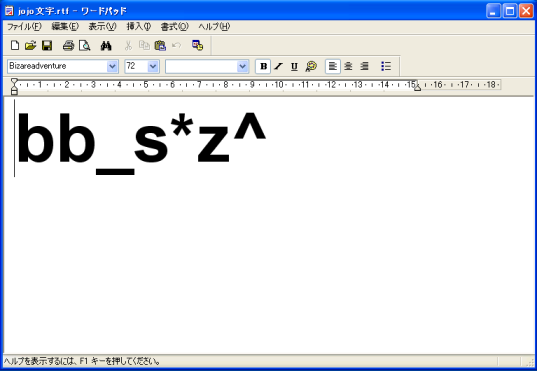Open the 書式(O) menu
The width and height of the screenshot is (537, 371).
pos(175,27)
